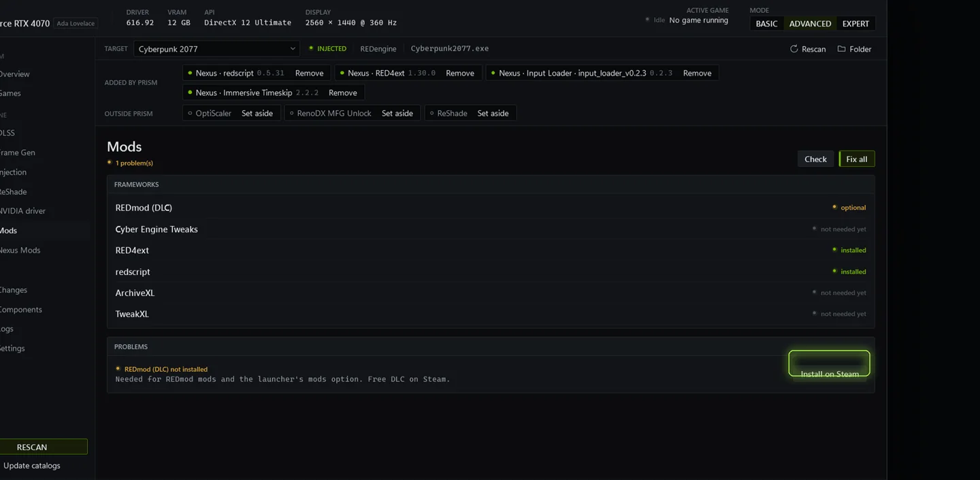Open the Components sidebar page

pos(20,309)
